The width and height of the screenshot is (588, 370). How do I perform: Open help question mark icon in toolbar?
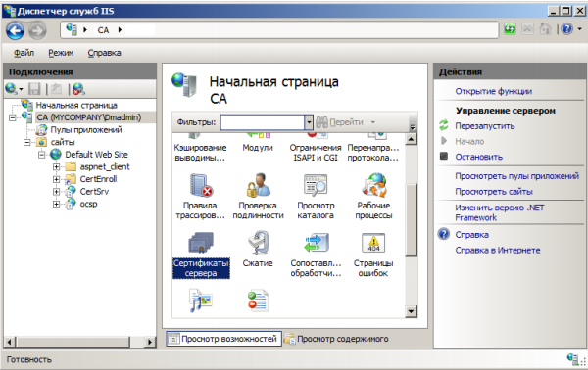(567, 28)
